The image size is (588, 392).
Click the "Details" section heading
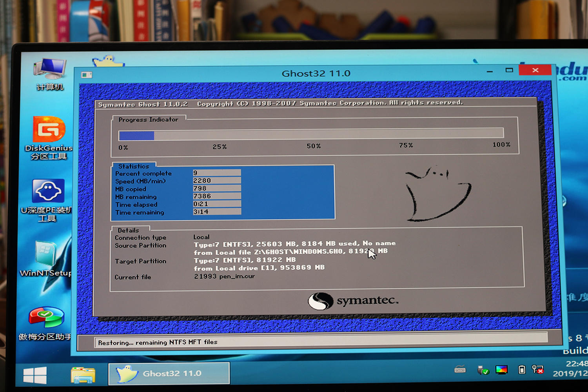click(x=129, y=230)
